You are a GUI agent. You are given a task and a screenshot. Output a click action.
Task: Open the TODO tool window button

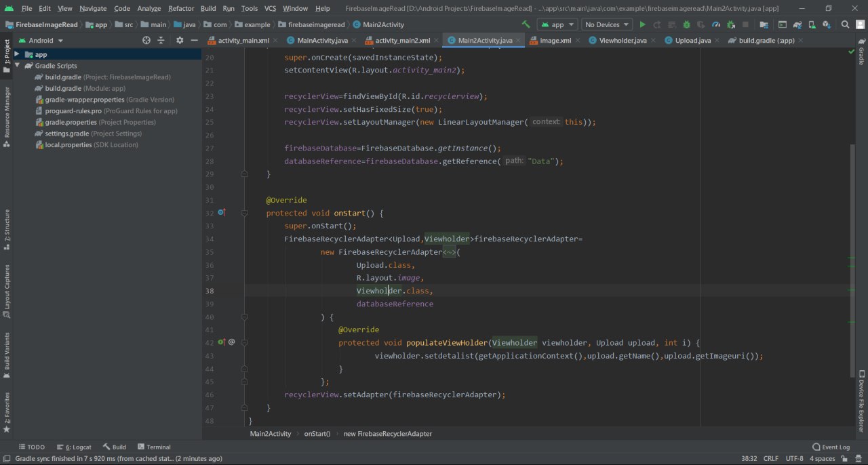coord(32,447)
